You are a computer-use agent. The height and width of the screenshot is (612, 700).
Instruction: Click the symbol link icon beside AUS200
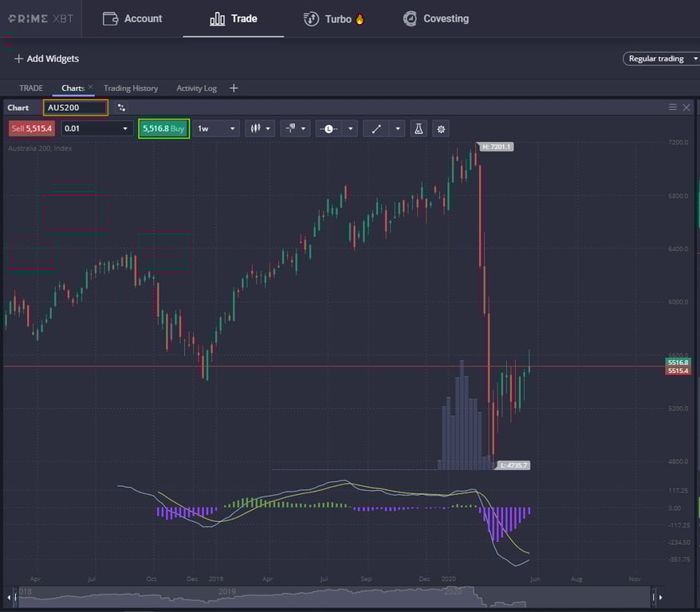pyautogui.click(x=121, y=107)
